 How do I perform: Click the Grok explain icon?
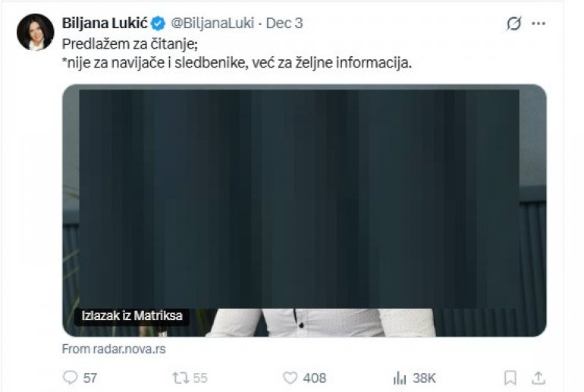coord(513,24)
